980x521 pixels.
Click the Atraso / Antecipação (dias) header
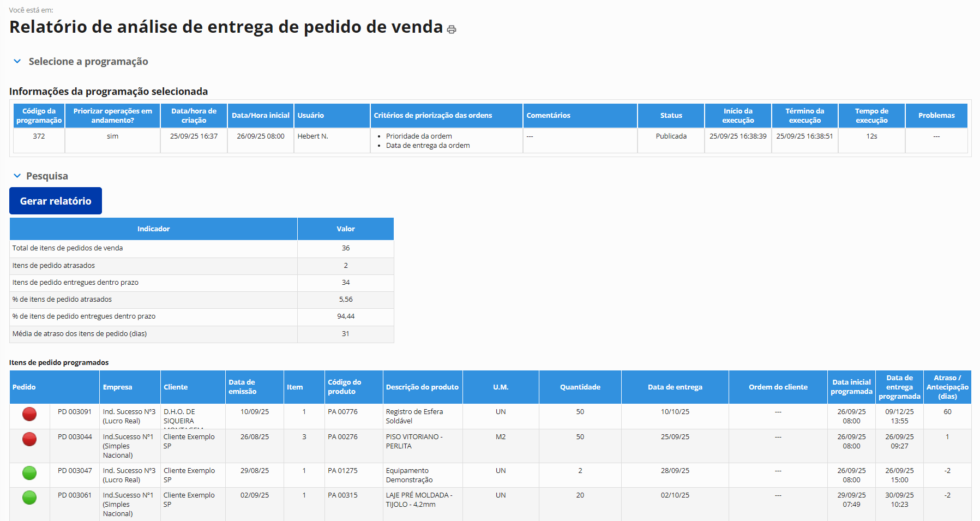pos(947,387)
